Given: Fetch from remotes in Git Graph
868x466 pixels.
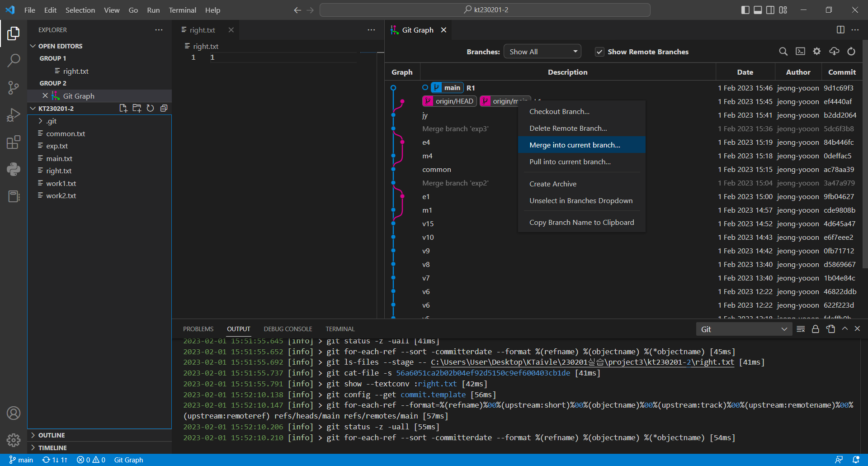Looking at the screenshot, I should pos(834,52).
